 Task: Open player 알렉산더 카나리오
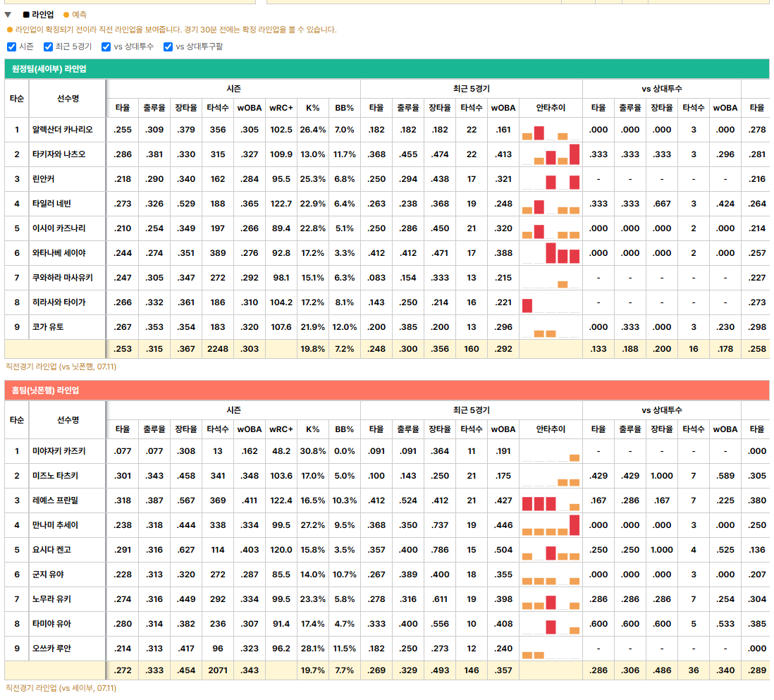click(x=62, y=130)
